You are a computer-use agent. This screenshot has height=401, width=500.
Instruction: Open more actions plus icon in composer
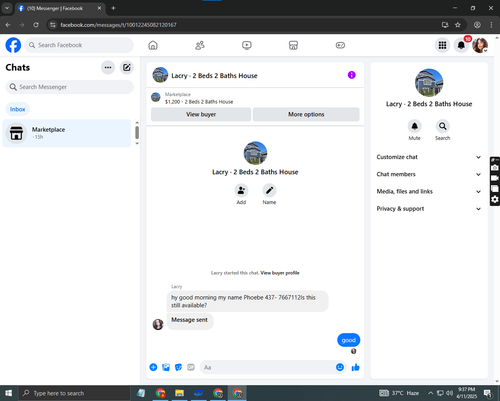coord(153,367)
